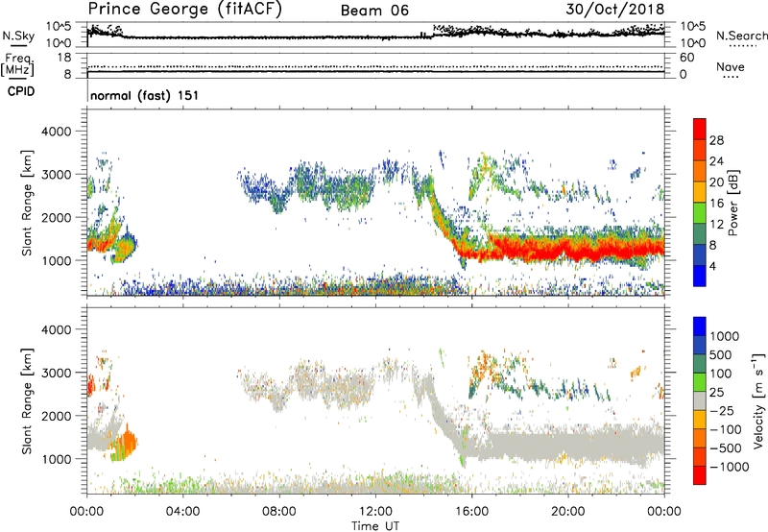Click the "CPID" row label
768x532 pixels.
click(21, 91)
